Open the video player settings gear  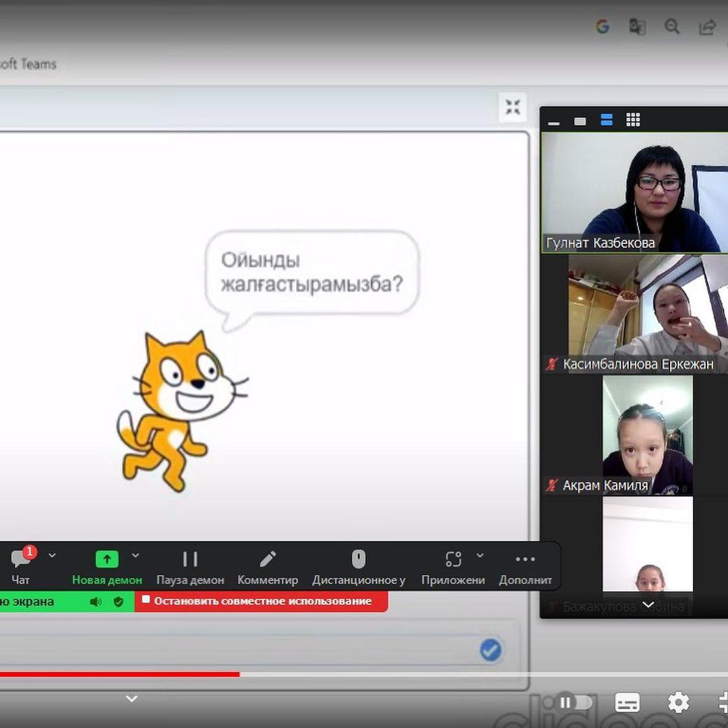coord(678,702)
